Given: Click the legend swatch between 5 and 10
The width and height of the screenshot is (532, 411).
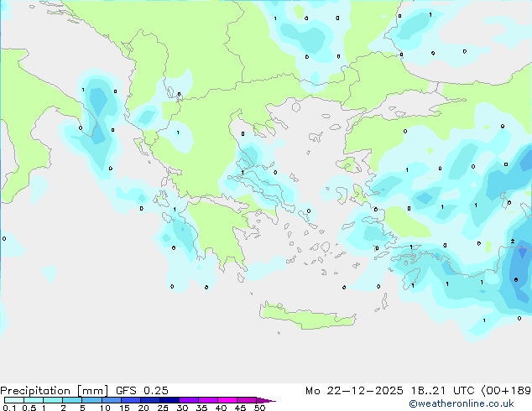Looking at the screenshot, I should click(x=91, y=400).
